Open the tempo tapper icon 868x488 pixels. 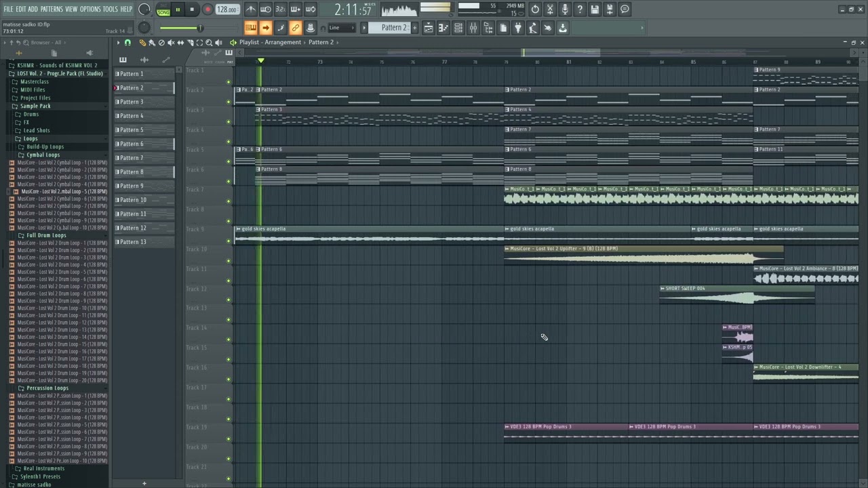pos(533,28)
